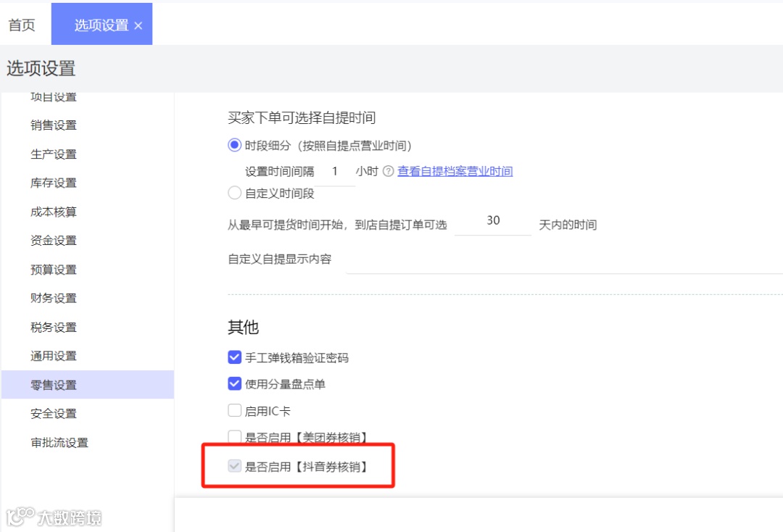Open 销售设置 in the sidebar

click(54, 125)
